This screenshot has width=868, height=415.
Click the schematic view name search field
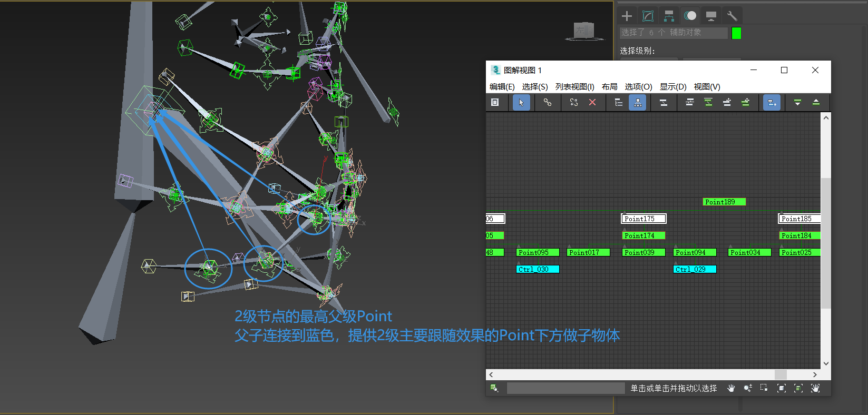point(565,388)
